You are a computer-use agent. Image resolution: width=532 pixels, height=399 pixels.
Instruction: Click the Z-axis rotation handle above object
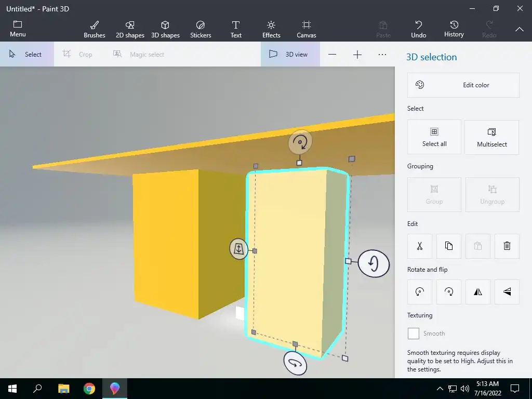(300, 142)
